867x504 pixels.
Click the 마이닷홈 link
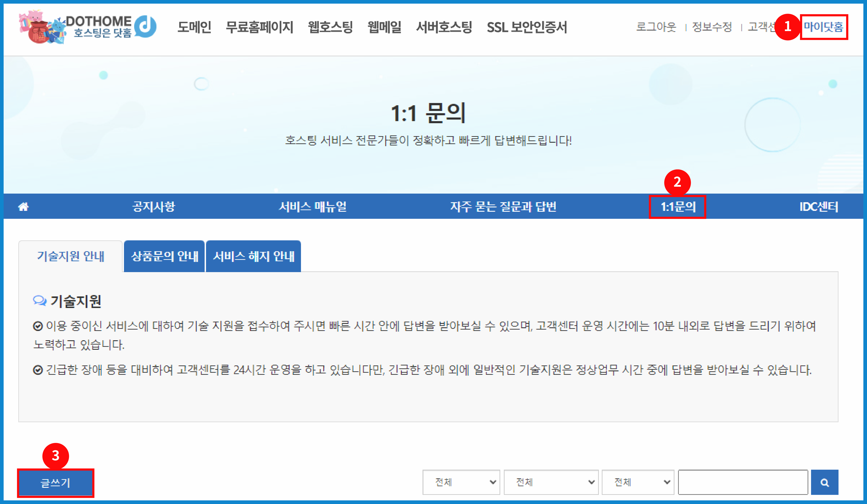[823, 27]
